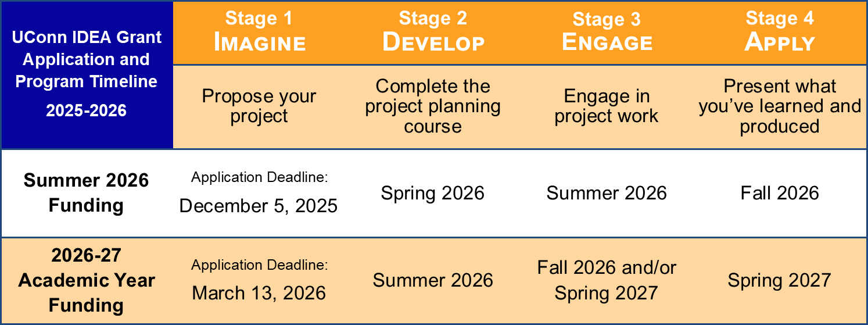Click the Summer 2026 Funding row label
This screenshot has height=325, width=868.
click(87, 193)
